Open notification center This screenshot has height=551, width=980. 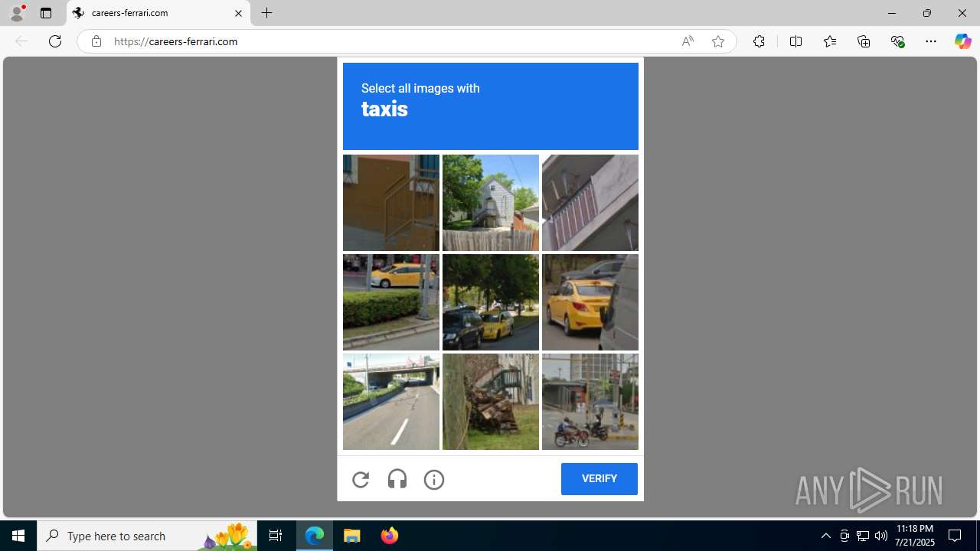point(955,536)
